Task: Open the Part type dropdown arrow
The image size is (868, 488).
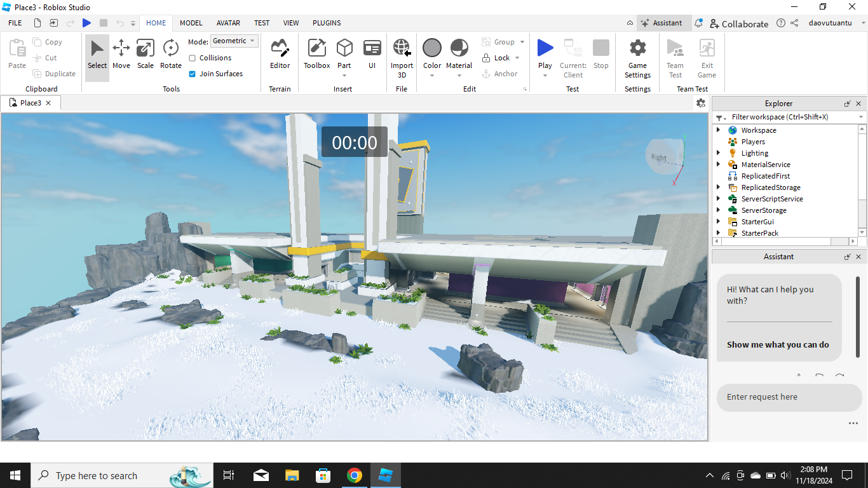Action: (344, 76)
